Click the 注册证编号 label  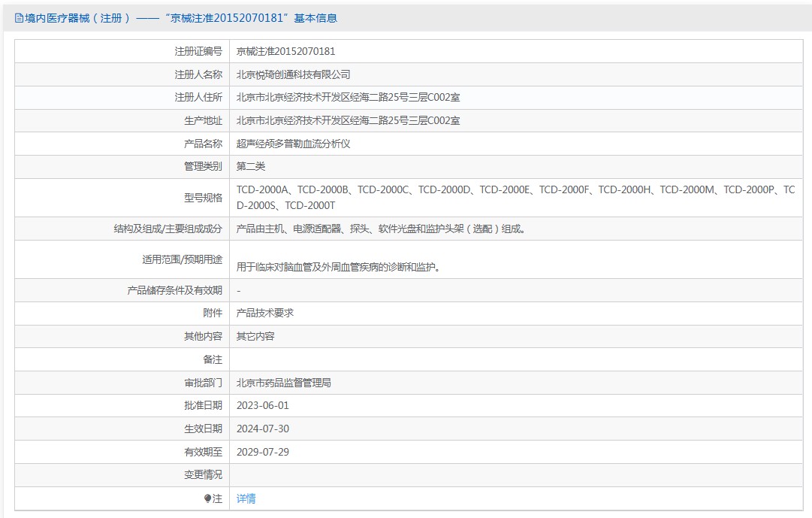(198, 51)
